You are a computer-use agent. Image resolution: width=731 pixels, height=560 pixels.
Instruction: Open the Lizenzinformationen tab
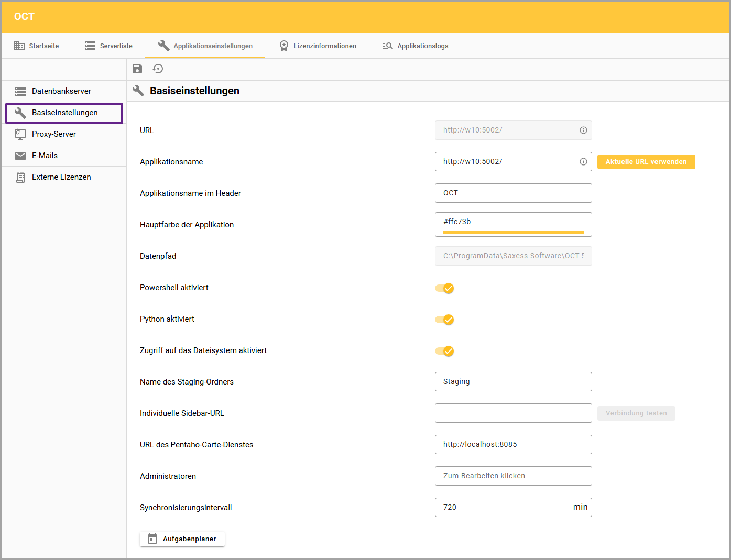tap(318, 46)
